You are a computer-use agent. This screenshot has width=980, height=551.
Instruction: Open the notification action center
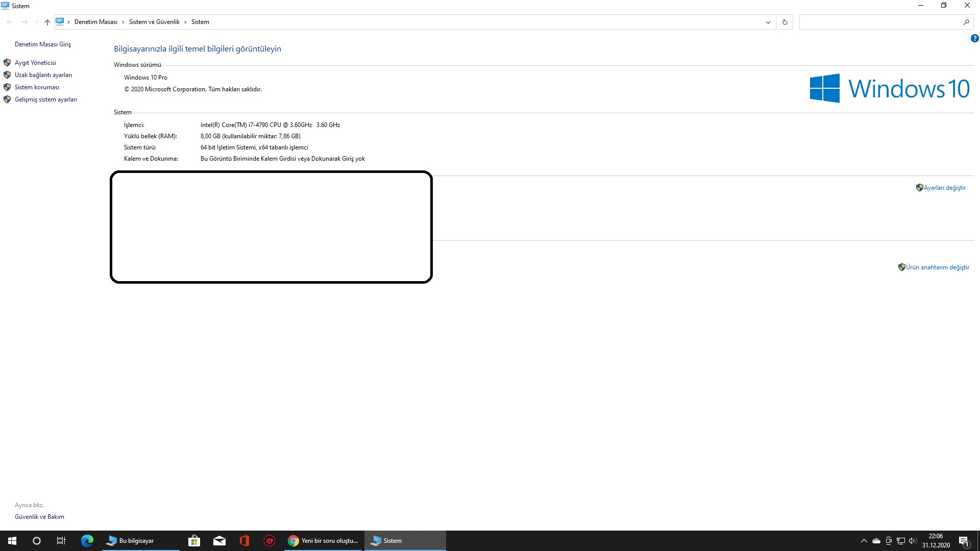pos(964,541)
